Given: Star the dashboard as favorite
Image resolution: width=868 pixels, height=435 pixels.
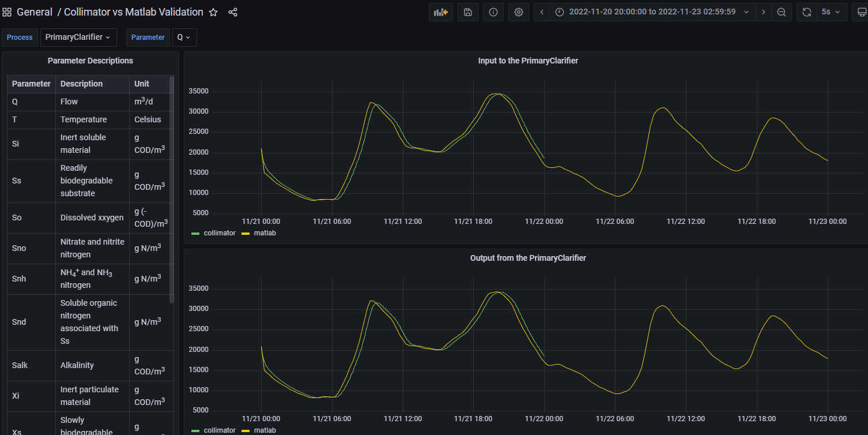Looking at the screenshot, I should (x=213, y=12).
